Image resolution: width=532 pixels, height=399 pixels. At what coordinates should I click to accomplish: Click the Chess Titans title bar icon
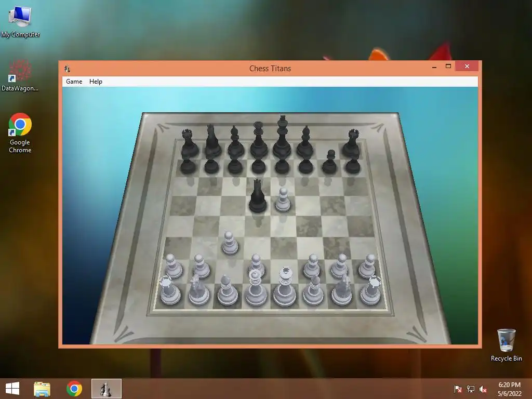tap(67, 69)
